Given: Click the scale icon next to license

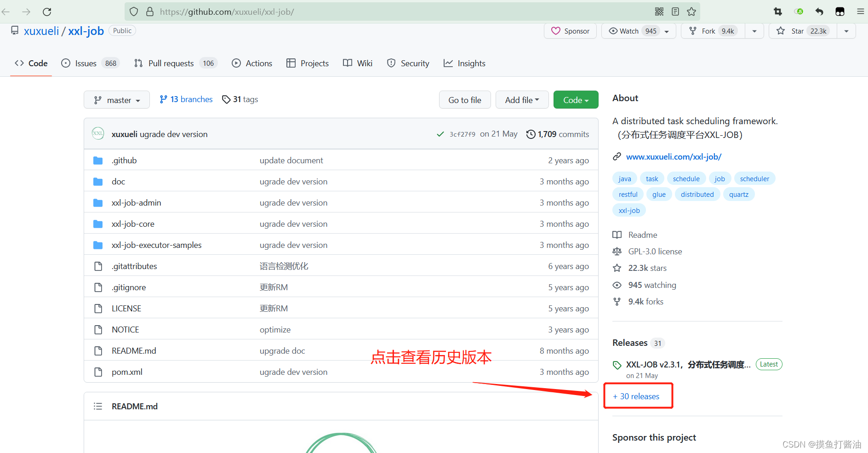Looking at the screenshot, I should [617, 252].
